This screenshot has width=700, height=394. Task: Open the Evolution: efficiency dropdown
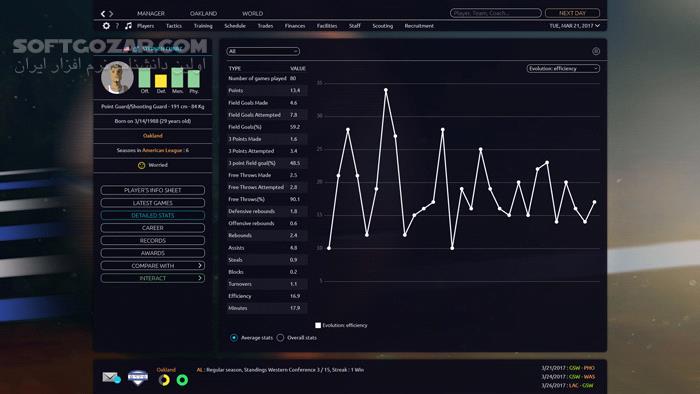(563, 69)
